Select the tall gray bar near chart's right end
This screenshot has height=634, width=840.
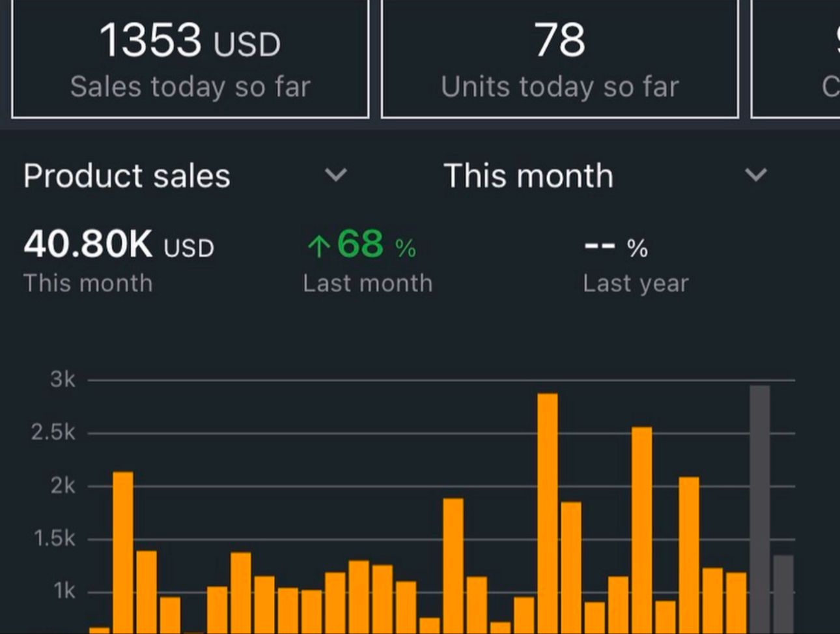pyautogui.click(x=759, y=508)
